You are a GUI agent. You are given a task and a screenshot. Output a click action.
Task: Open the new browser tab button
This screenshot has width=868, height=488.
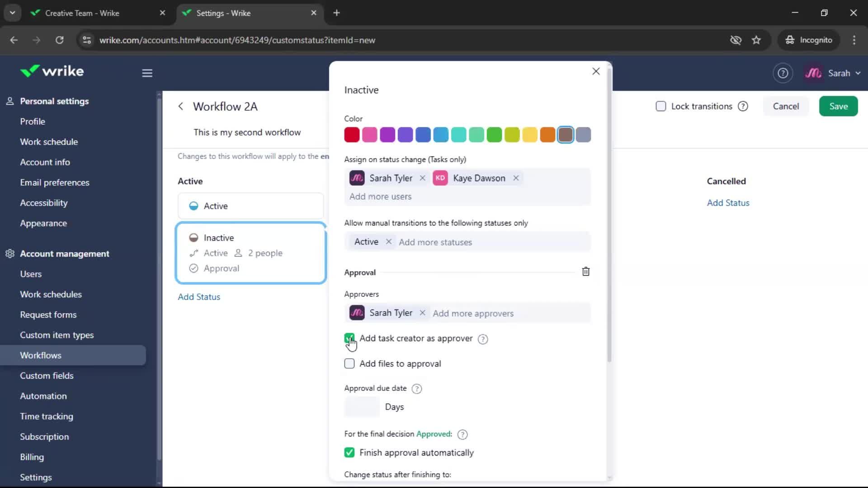coord(336,13)
